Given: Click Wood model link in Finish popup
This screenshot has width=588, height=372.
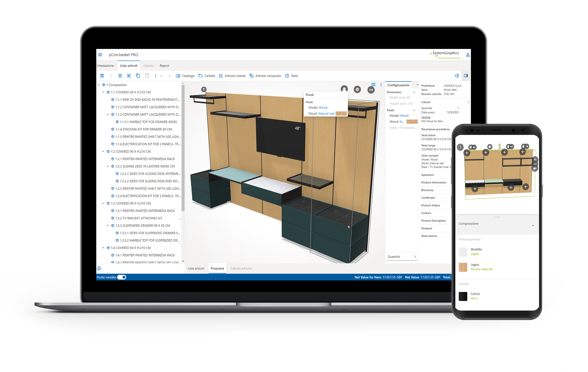Looking at the screenshot, I should pyautogui.click(x=323, y=107).
